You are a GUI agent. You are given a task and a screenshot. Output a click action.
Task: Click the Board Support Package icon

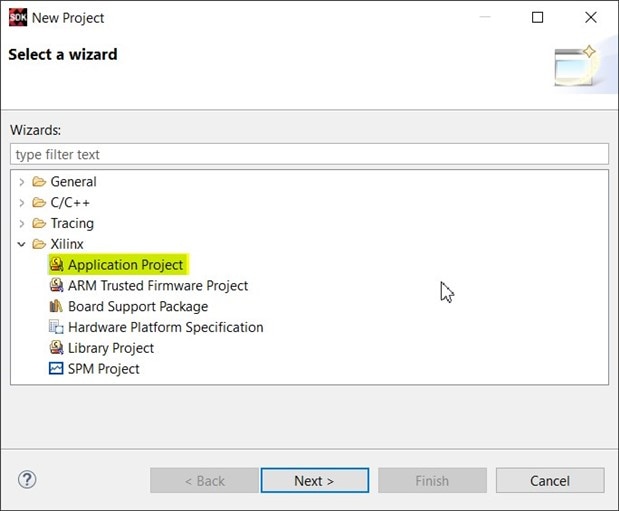(x=57, y=307)
